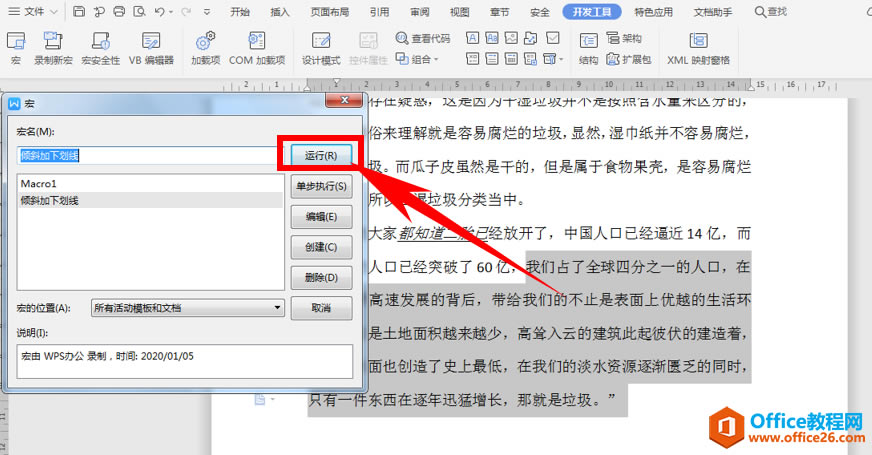Switch to the 插入 tab
Viewport: 872px width, 455px height.
280,12
